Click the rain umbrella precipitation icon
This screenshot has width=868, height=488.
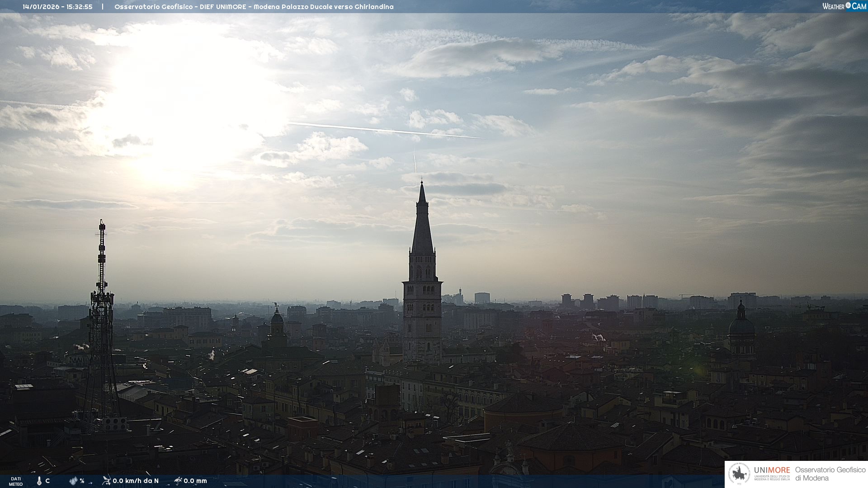pos(178,480)
